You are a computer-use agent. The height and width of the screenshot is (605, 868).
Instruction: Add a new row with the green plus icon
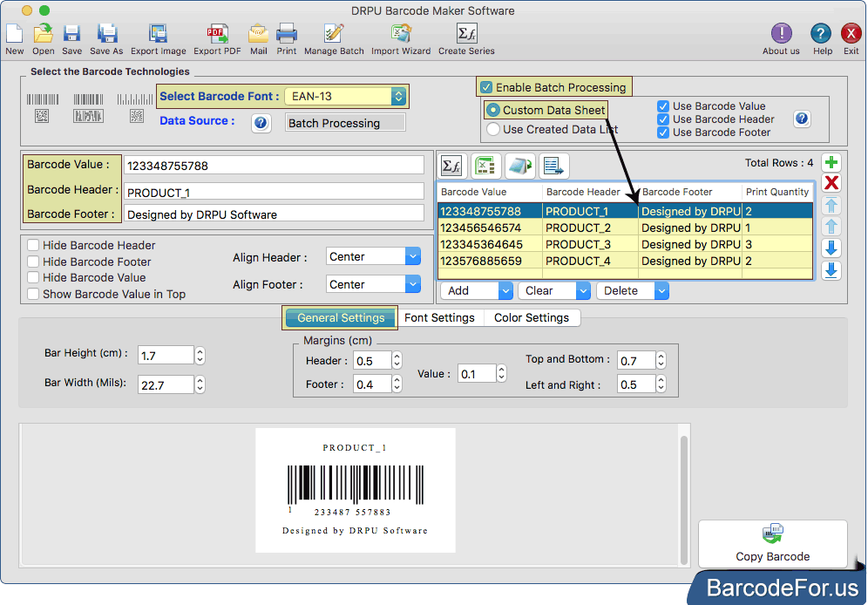pyautogui.click(x=831, y=162)
